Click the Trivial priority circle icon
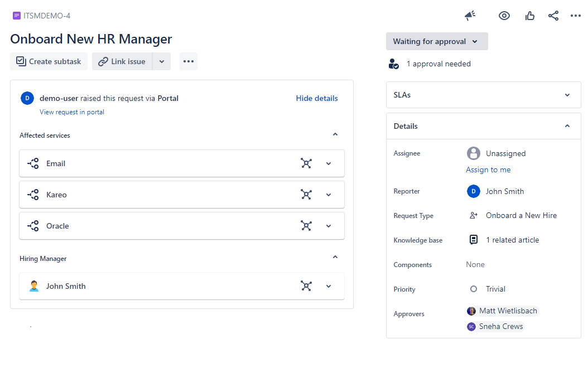The height and width of the screenshot is (368, 588). (x=474, y=289)
